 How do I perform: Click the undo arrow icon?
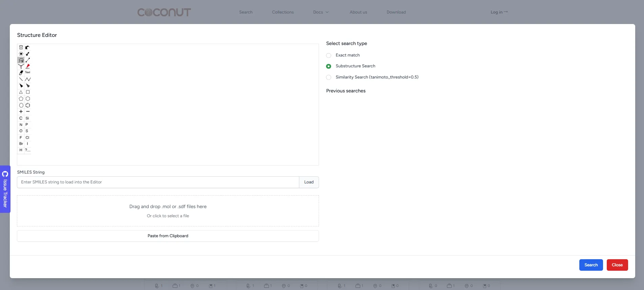click(27, 47)
